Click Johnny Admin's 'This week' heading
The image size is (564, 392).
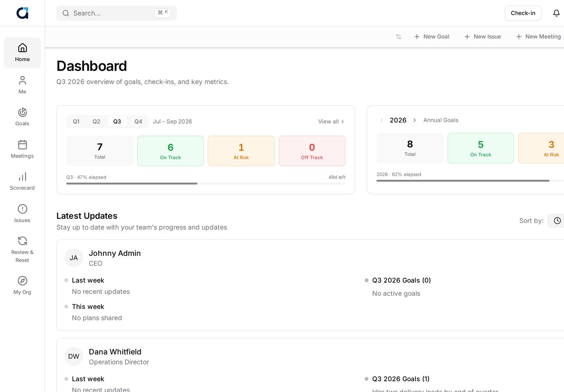click(x=88, y=307)
